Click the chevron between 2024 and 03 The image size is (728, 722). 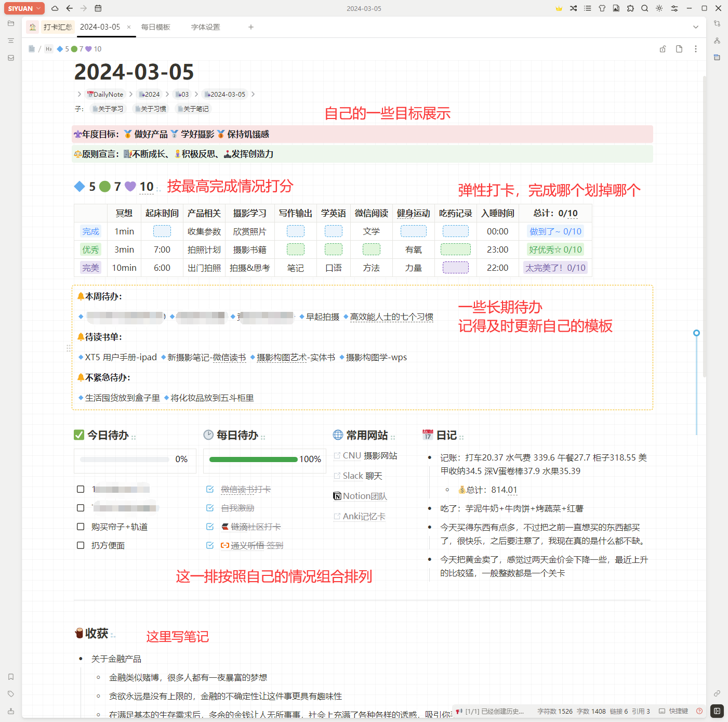click(x=167, y=94)
